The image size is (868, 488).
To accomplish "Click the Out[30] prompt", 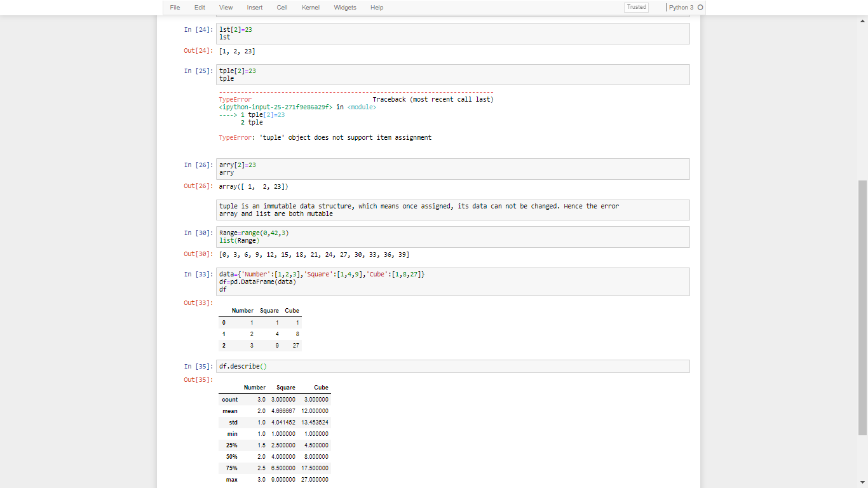I will [x=198, y=254].
